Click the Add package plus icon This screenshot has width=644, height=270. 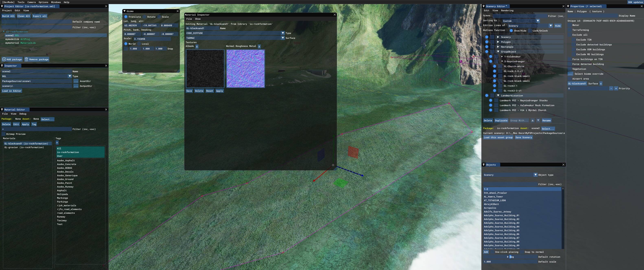click(4, 59)
